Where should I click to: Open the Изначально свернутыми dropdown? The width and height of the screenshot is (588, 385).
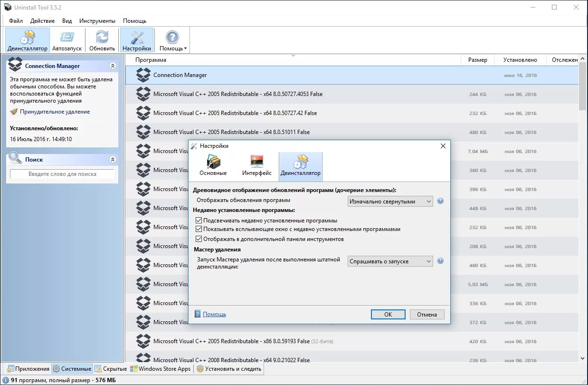[390, 201]
